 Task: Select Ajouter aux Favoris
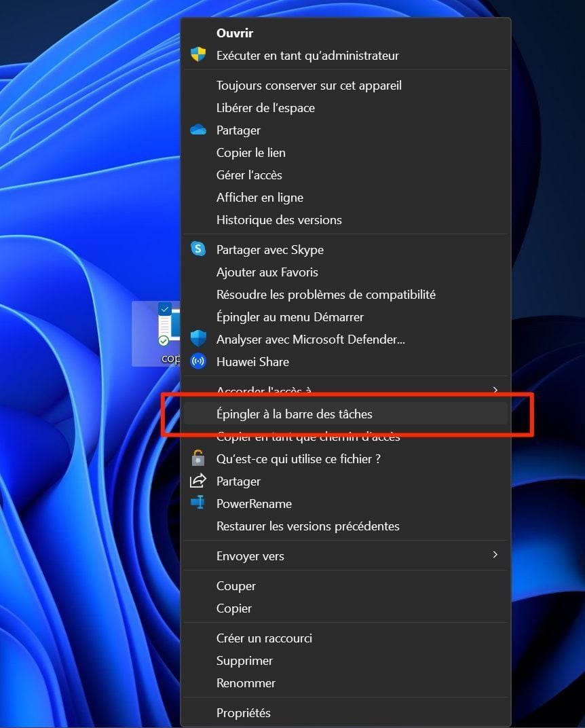(x=345, y=272)
